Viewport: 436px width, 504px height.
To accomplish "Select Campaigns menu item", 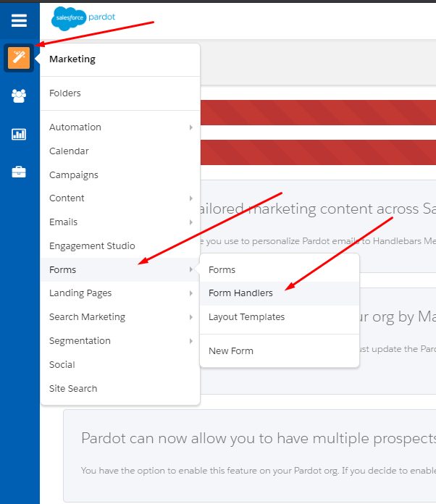I will (x=120, y=175).
